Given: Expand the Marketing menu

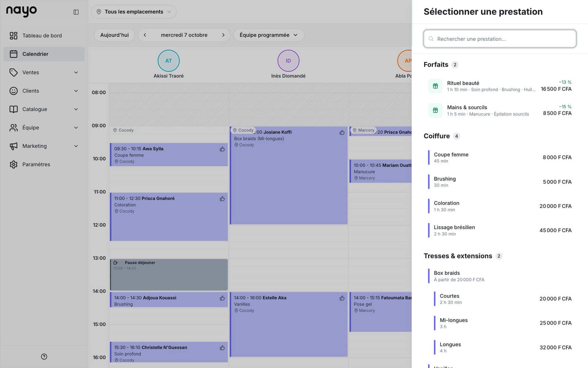Looking at the screenshot, I should click(44, 146).
